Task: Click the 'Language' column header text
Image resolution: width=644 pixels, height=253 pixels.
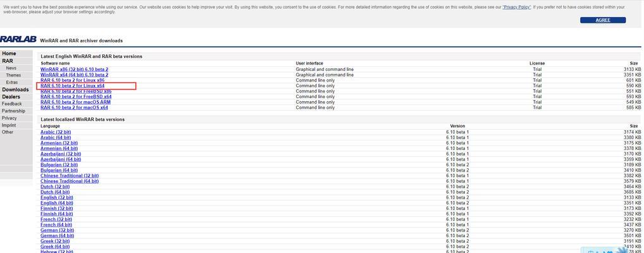Action: 50,126
